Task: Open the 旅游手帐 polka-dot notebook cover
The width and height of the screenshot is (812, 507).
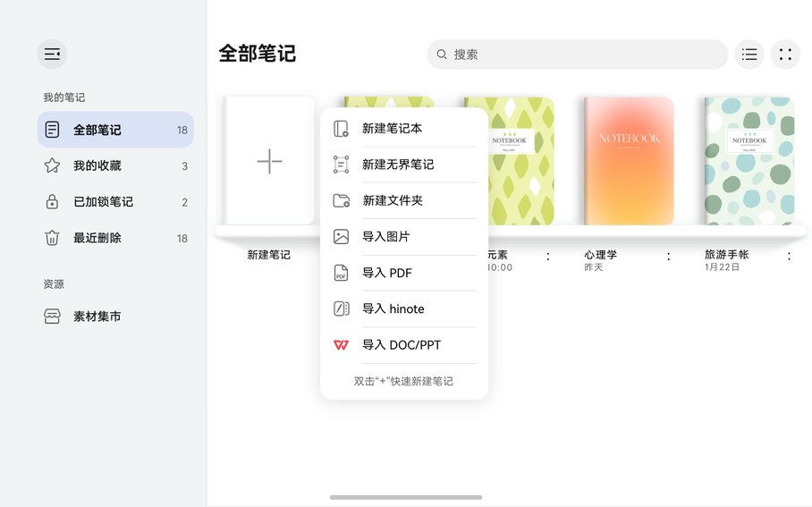Action: [x=749, y=161]
